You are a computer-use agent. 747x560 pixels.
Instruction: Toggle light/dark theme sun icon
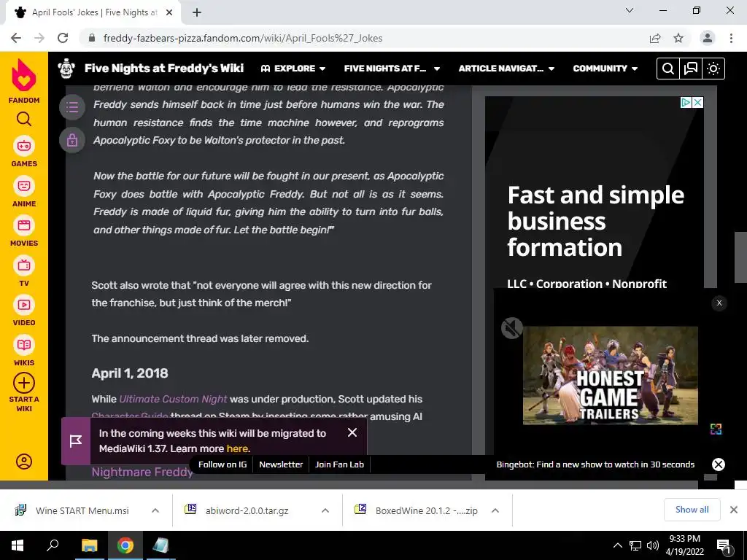(713, 69)
